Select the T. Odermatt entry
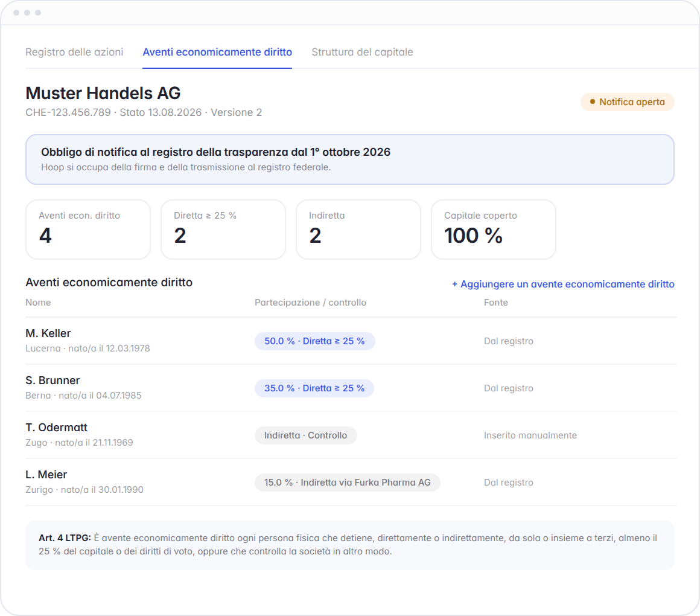This screenshot has width=700, height=616. 351,435
